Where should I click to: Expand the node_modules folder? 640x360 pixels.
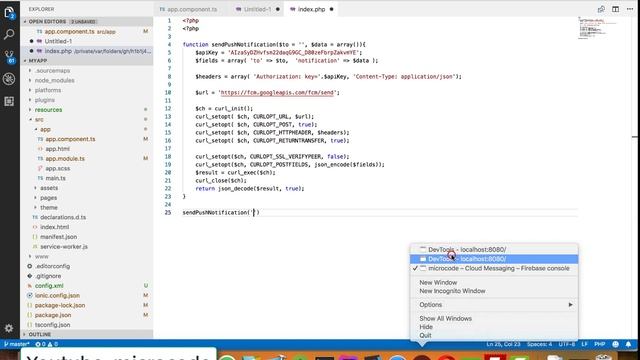(x=54, y=80)
